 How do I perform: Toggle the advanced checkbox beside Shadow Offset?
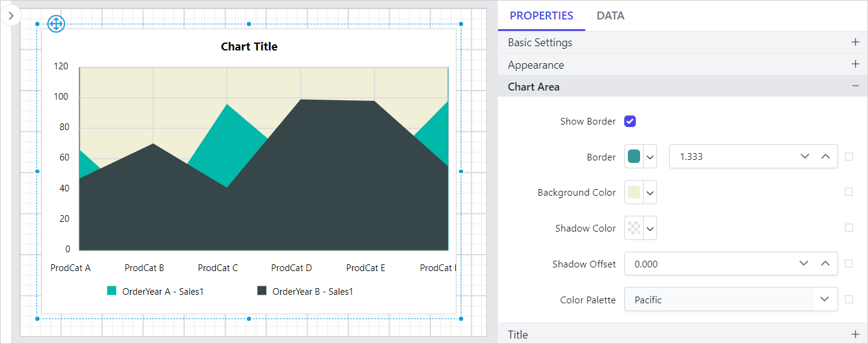click(x=849, y=264)
